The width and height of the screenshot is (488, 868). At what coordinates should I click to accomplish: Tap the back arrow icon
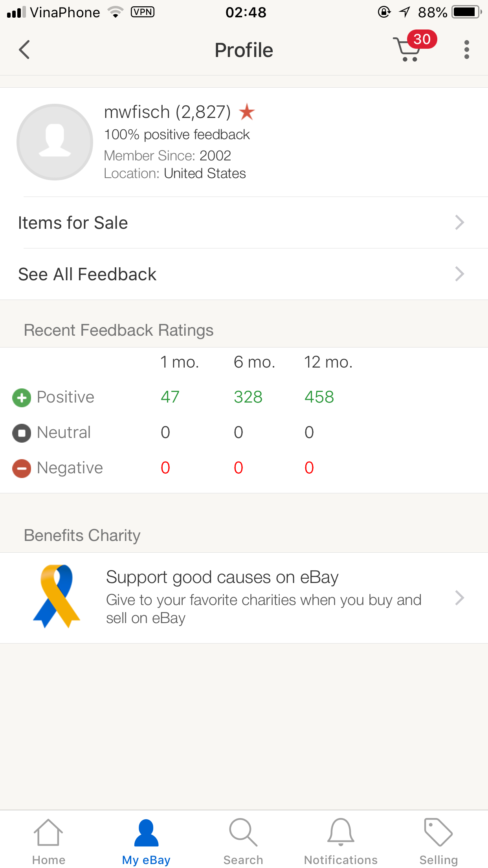pos(24,50)
